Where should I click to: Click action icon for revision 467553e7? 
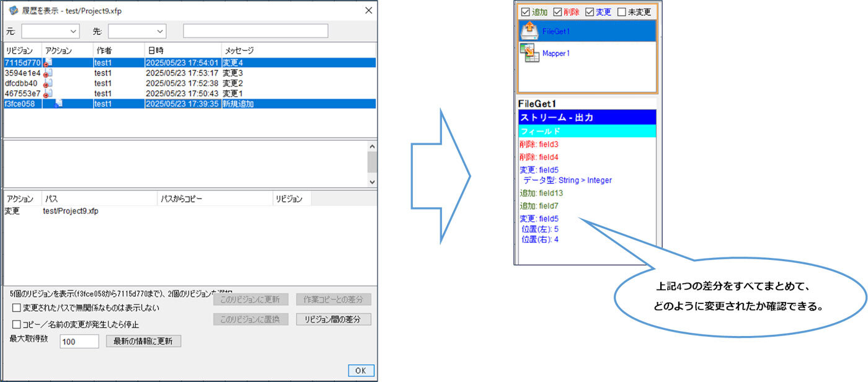click(48, 93)
